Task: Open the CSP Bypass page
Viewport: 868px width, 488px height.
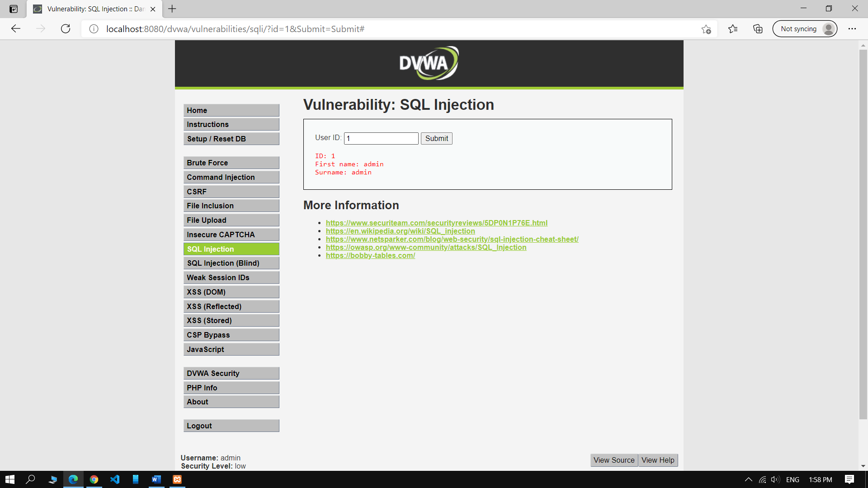Action: [x=231, y=335]
